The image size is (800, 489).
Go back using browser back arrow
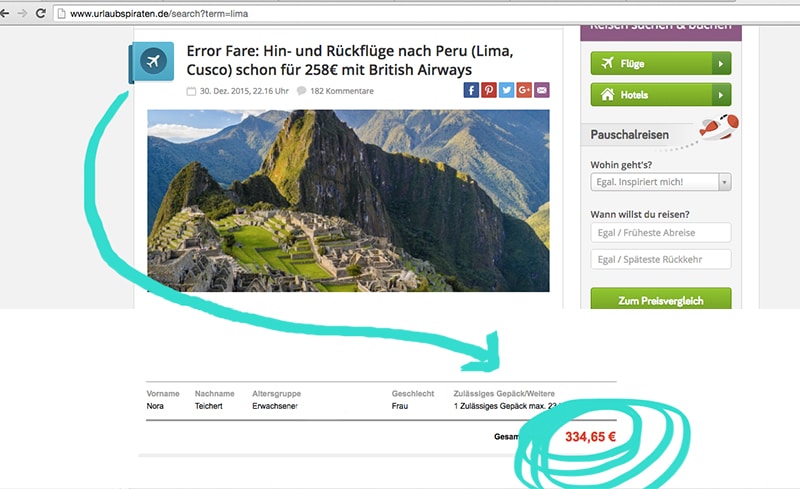click(x=5, y=13)
